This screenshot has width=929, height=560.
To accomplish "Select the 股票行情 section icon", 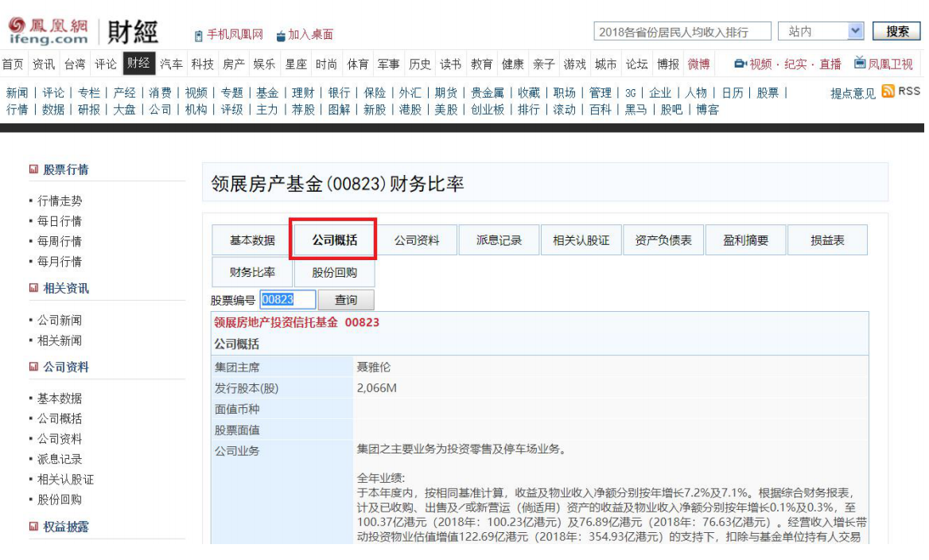I will (33, 169).
